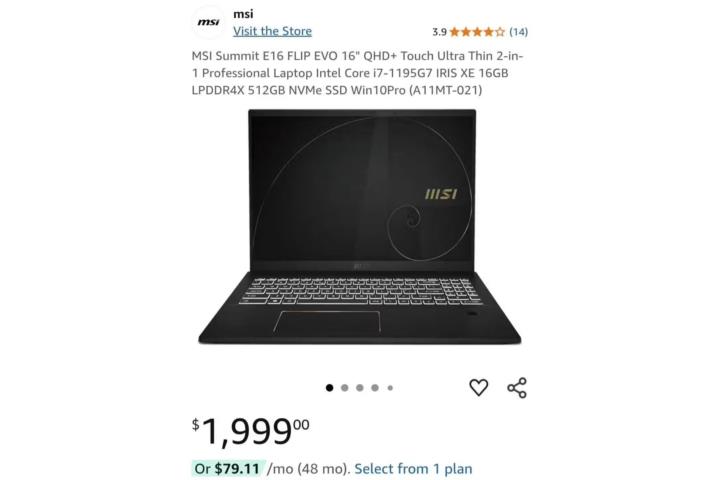Click the 3.9 rating number
The width and height of the screenshot is (720, 480).
point(439,32)
